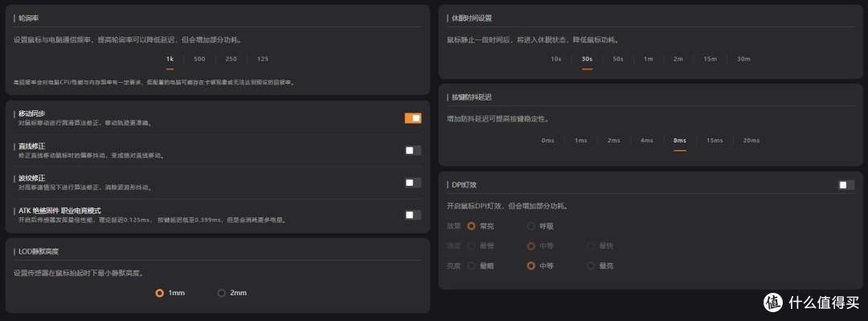Set sleep time to 2m
The width and height of the screenshot is (868, 321).
tap(678, 59)
